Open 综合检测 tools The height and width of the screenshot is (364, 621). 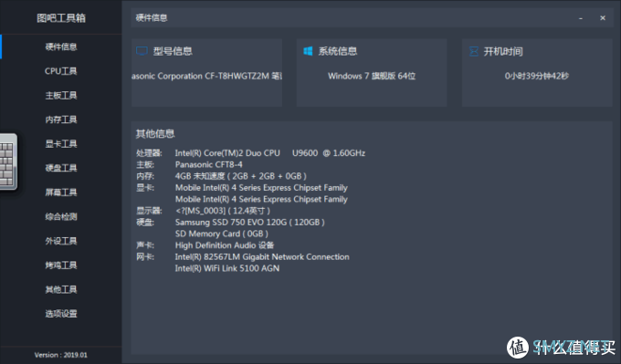point(61,217)
